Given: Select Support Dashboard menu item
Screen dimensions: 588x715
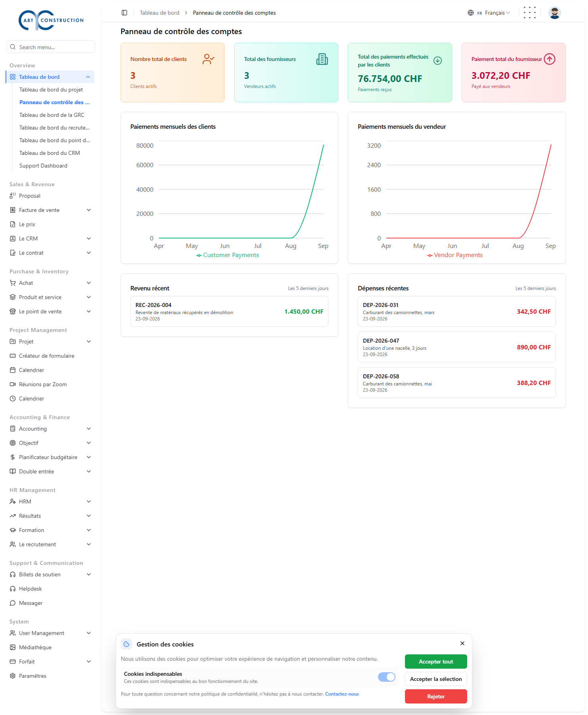Looking at the screenshot, I should [x=43, y=166].
